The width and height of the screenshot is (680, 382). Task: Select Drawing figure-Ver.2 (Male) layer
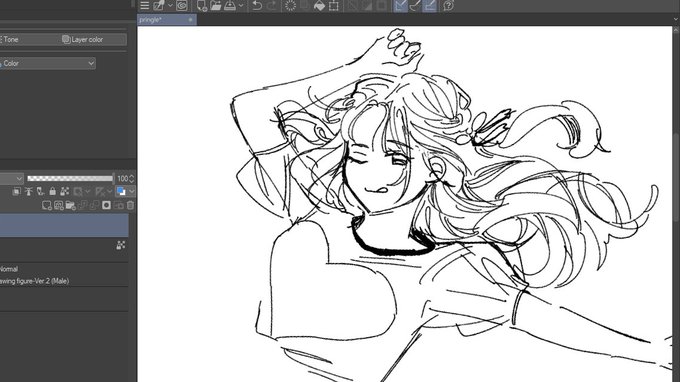64,275
